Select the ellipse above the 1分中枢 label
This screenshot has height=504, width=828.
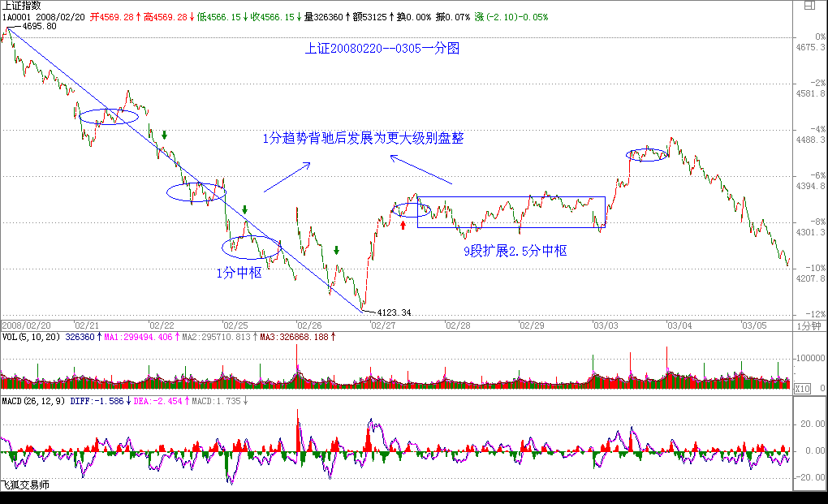pyautogui.click(x=252, y=247)
